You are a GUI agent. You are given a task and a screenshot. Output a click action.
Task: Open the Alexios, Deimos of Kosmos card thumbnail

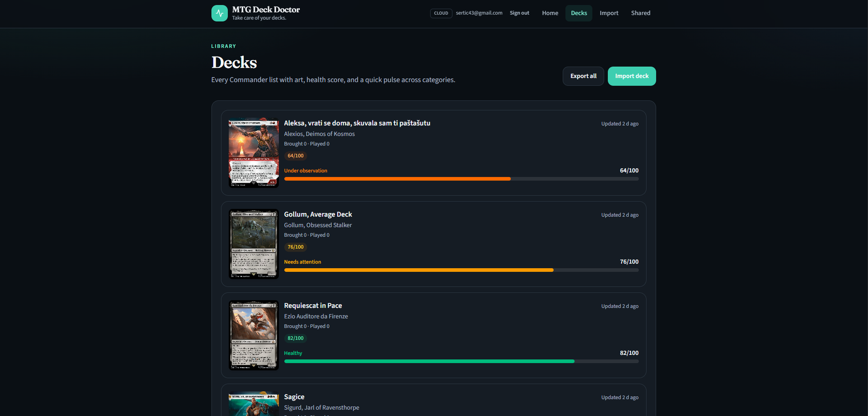pyautogui.click(x=254, y=153)
